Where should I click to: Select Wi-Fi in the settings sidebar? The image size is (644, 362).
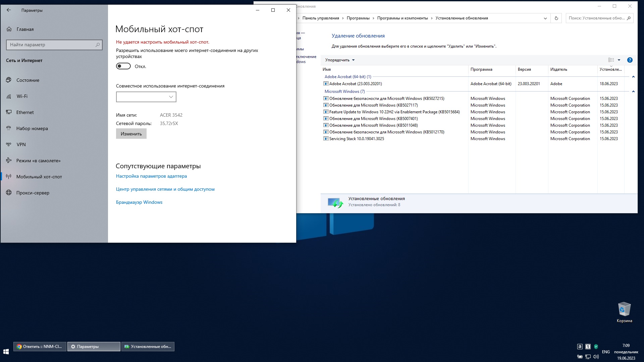coord(22,96)
